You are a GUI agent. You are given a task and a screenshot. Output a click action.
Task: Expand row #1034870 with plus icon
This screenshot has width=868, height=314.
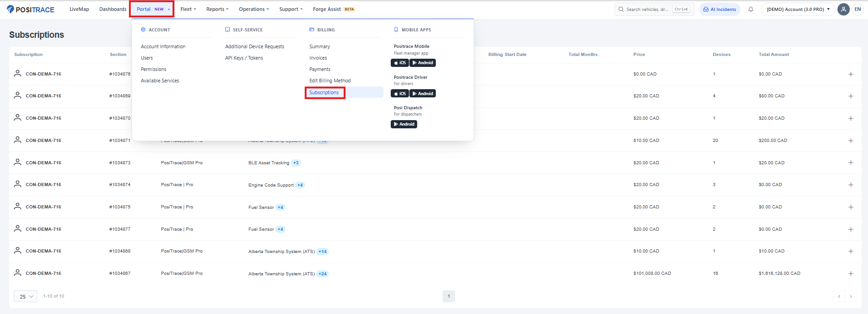point(851,118)
